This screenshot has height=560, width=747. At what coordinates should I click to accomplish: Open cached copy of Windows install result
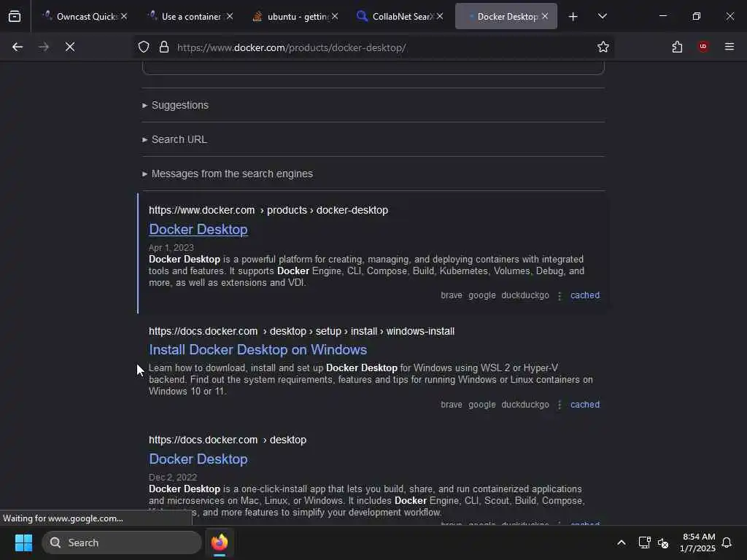pyautogui.click(x=585, y=405)
